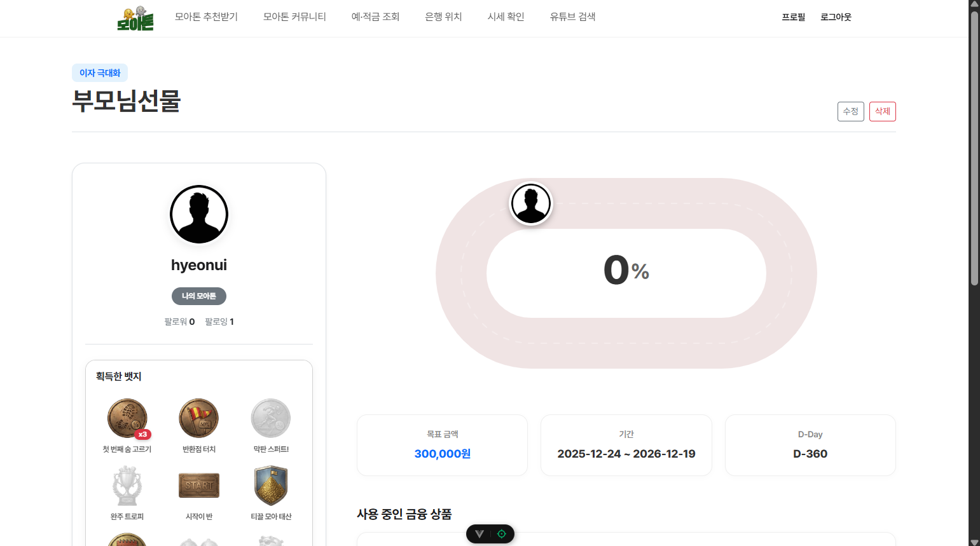Click the 모아톤 logo in header
The width and height of the screenshot is (980, 546).
pyautogui.click(x=135, y=18)
